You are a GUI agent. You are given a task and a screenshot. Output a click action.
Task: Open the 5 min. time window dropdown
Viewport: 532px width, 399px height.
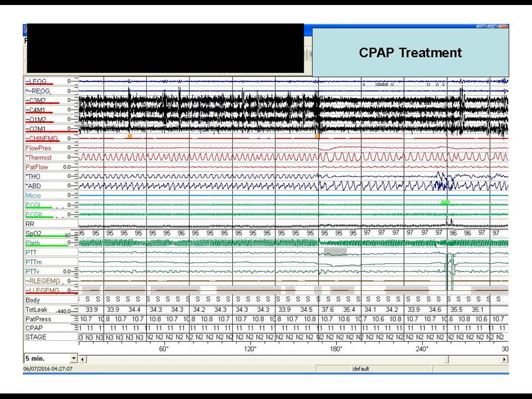point(74,359)
